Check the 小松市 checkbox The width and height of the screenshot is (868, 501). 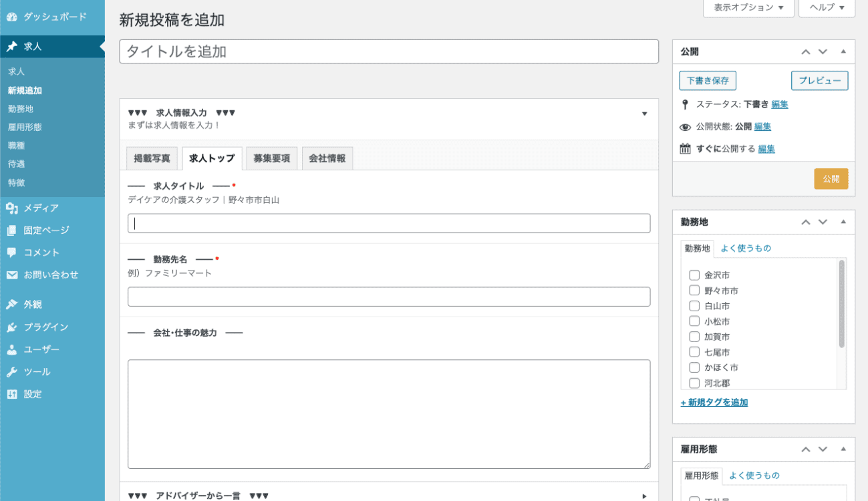(x=694, y=321)
